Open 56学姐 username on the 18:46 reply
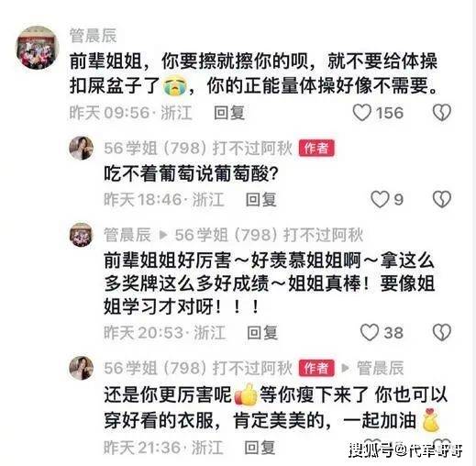The width and height of the screenshot is (476, 466). pos(198,149)
